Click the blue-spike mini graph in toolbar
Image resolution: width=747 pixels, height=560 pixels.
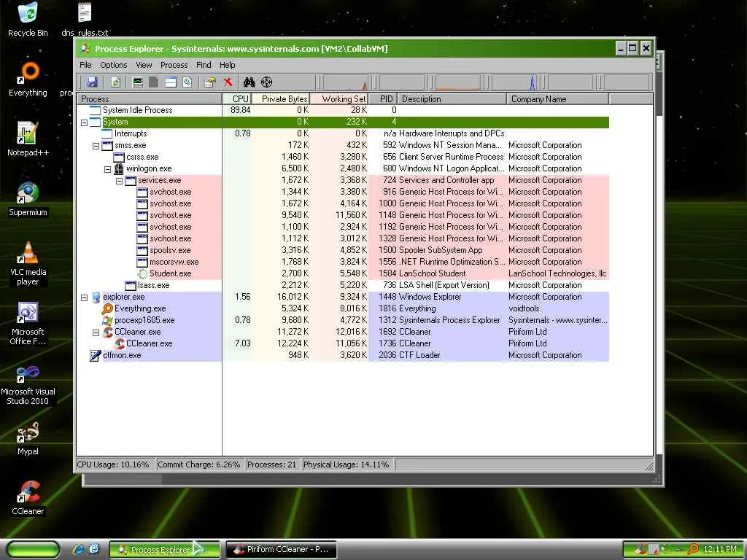[x=514, y=82]
